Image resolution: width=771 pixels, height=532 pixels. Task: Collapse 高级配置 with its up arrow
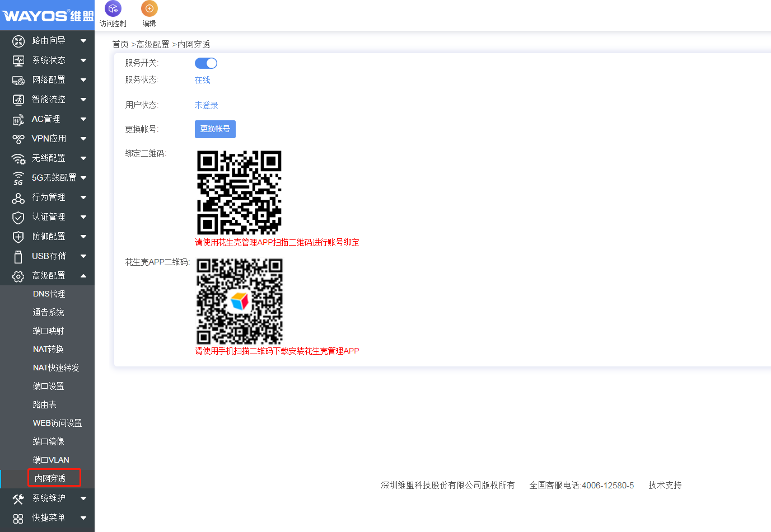[x=83, y=275]
